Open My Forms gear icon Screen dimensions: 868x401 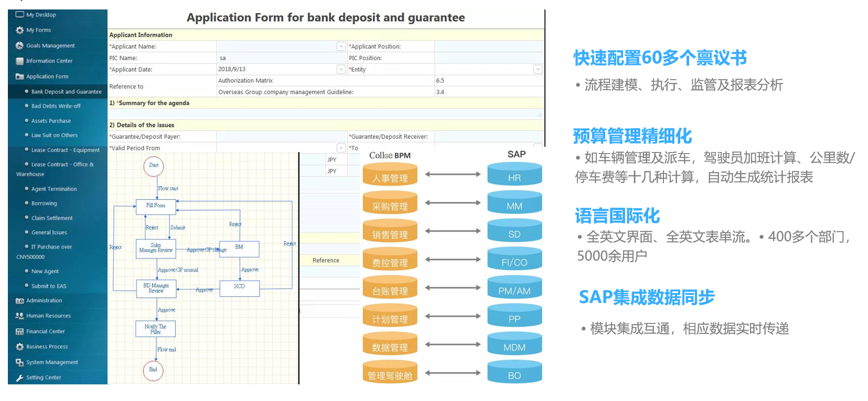(x=19, y=30)
